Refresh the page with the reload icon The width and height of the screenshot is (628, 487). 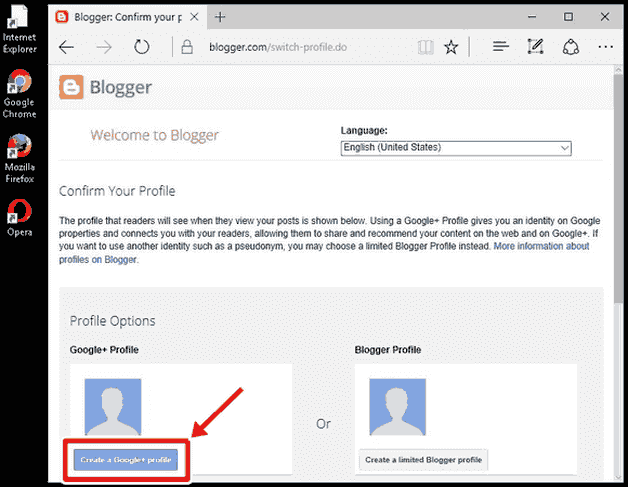click(x=142, y=47)
